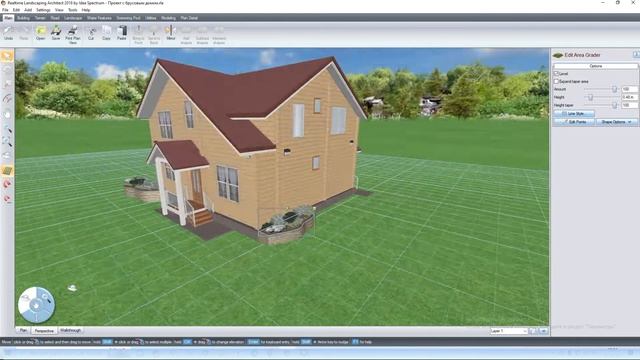640x360 pixels.
Task: Switch to Walkthrough view tab
Action: click(71, 330)
